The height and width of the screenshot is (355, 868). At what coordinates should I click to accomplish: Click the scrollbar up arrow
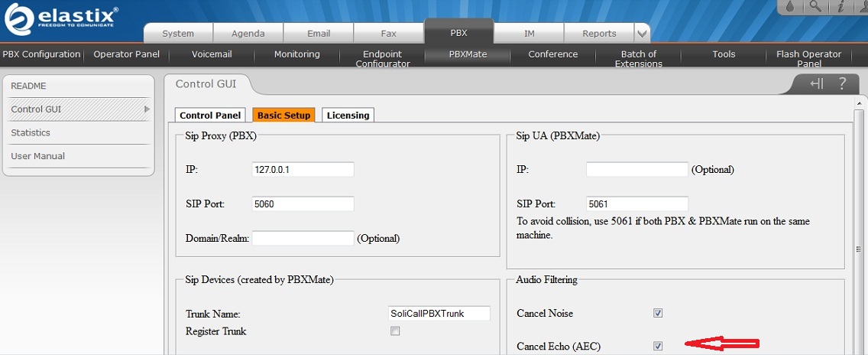[x=859, y=104]
